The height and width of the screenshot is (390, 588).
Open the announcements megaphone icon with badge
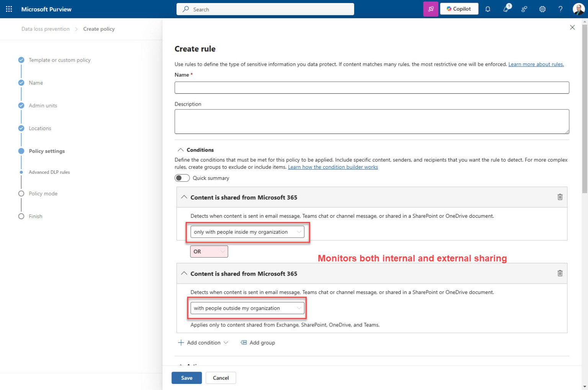coord(506,9)
